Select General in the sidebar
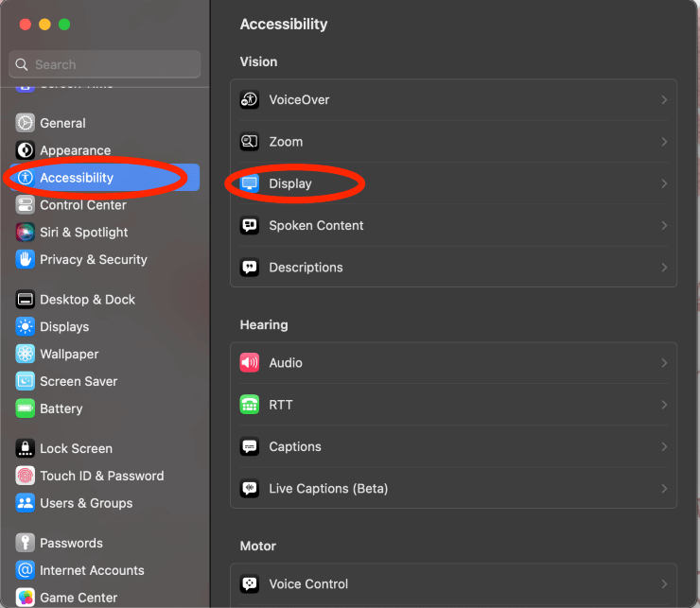700x608 pixels. click(x=62, y=123)
